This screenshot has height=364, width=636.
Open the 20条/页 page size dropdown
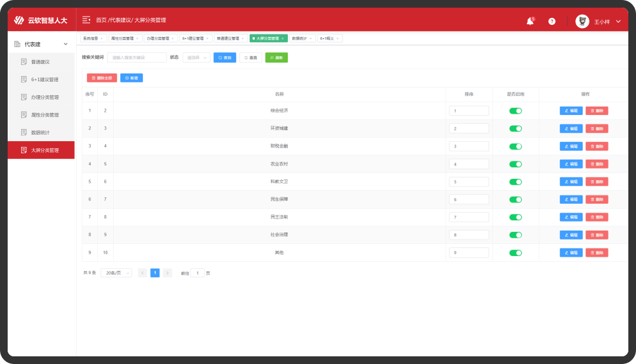(116, 273)
